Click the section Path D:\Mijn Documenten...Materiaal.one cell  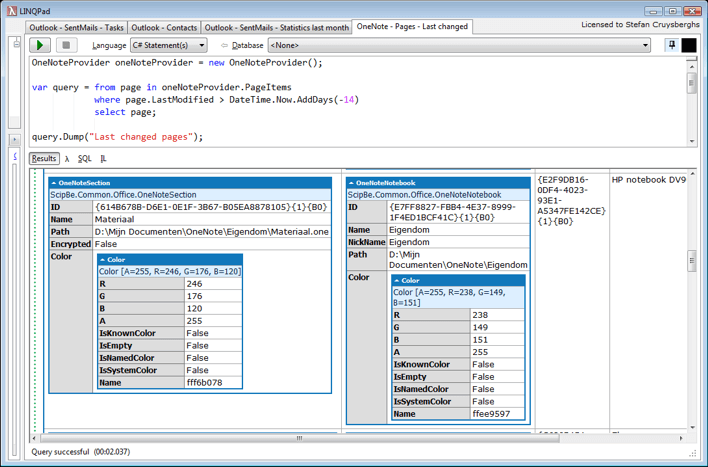212,232
